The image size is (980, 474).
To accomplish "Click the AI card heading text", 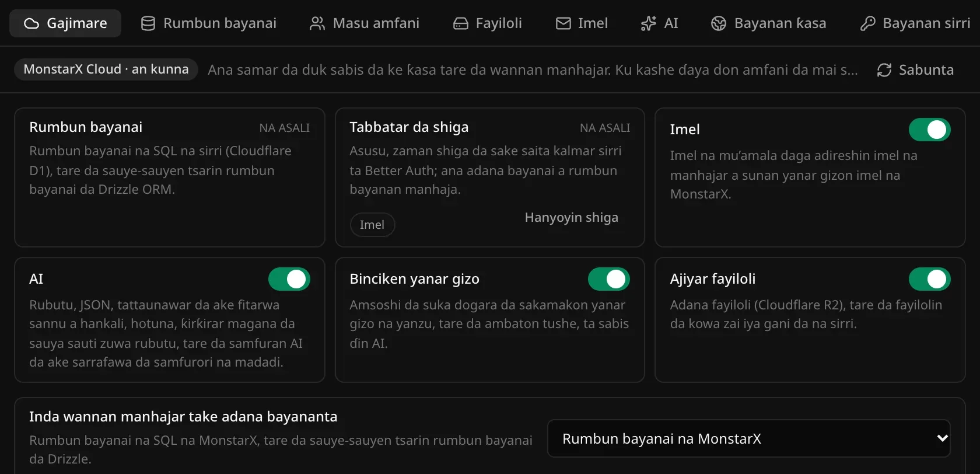I will 36,279.
